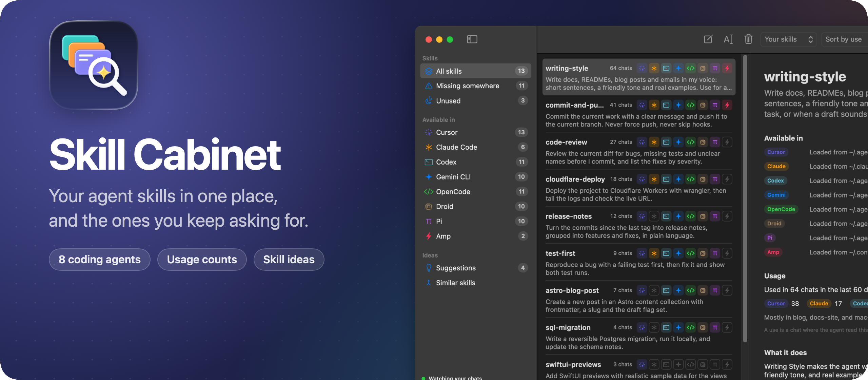This screenshot has height=380, width=868.
Task: Toggle the sidebar with the panel icon
Action: pyautogui.click(x=472, y=39)
